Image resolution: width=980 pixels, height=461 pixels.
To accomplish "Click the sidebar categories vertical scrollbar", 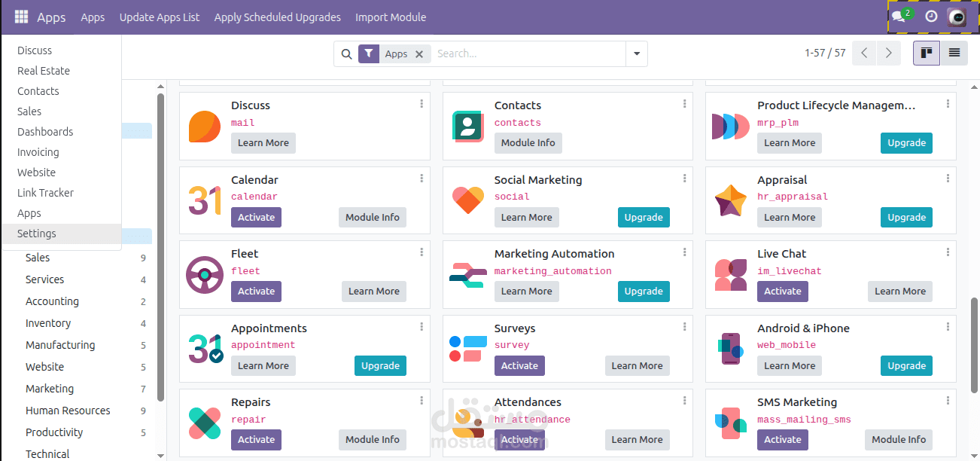I will [160, 247].
